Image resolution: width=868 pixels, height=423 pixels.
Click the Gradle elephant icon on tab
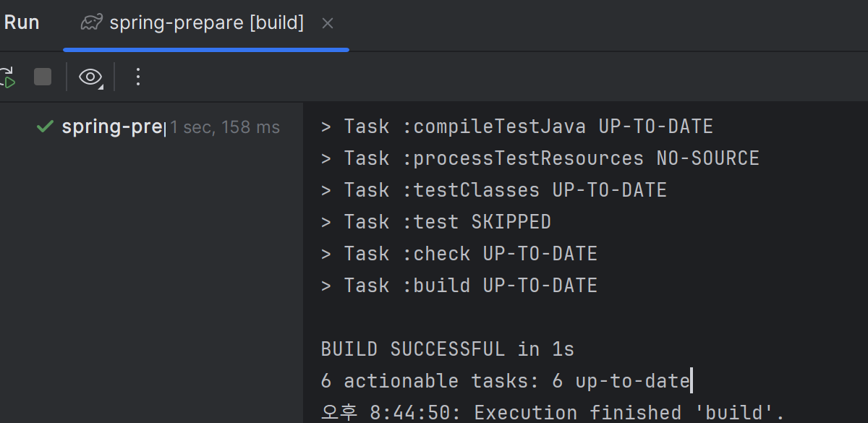pyautogui.click(x=91, y=23)
